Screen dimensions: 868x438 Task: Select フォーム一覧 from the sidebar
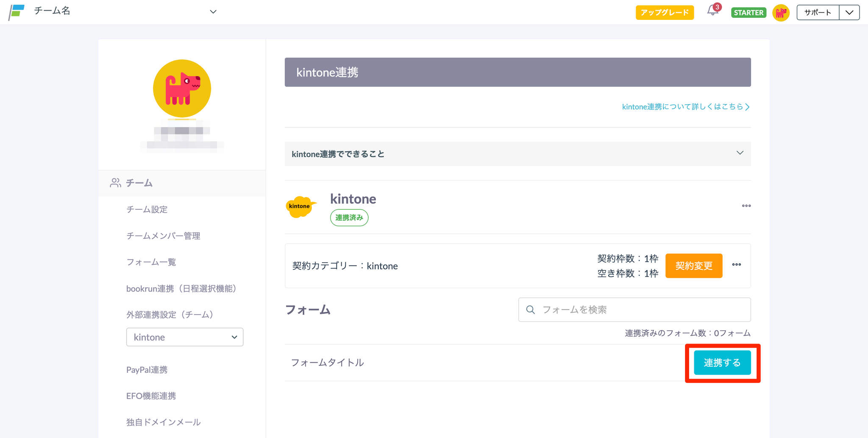[x=151, y=262]
